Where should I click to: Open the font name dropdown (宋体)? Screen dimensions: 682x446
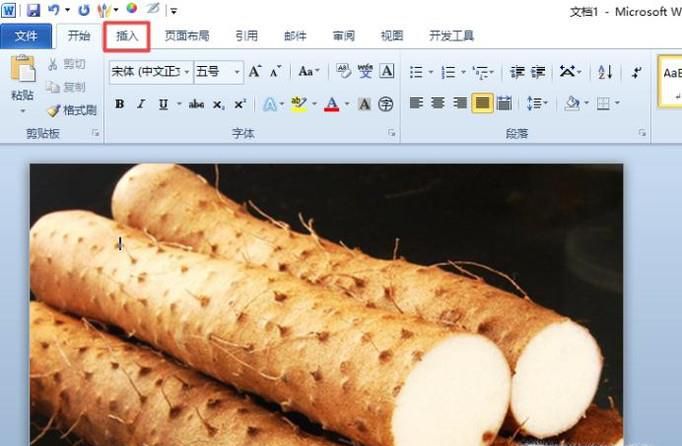point(187,72)
